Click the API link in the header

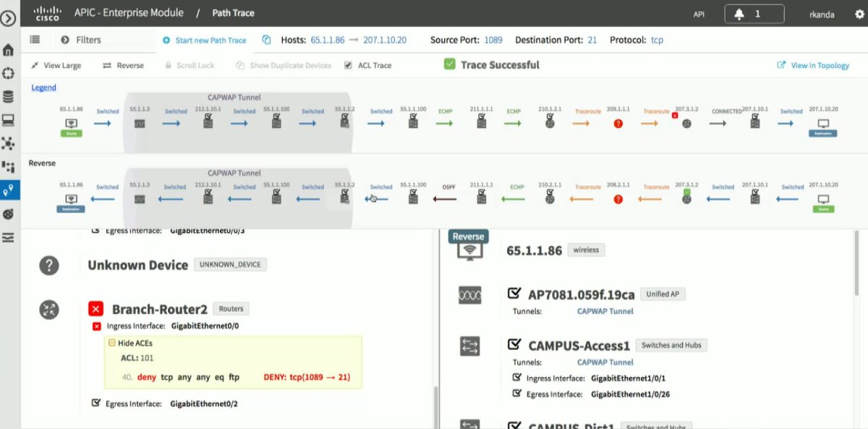[700, 14]
